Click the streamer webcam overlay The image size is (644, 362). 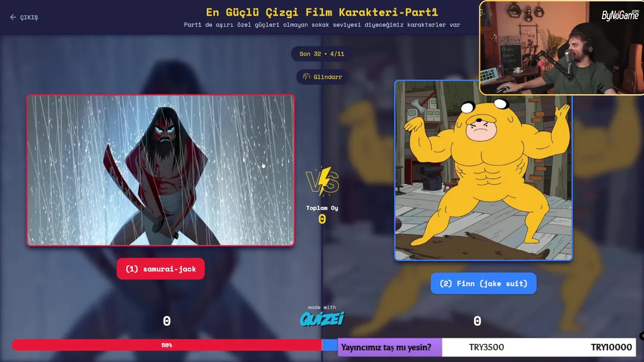562,48
